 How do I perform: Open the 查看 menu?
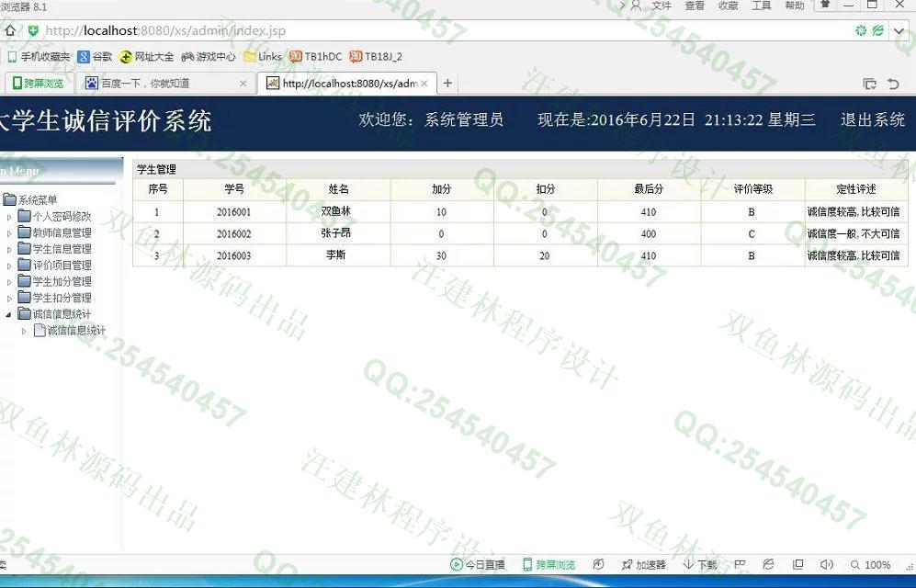[x=695, y=6]
